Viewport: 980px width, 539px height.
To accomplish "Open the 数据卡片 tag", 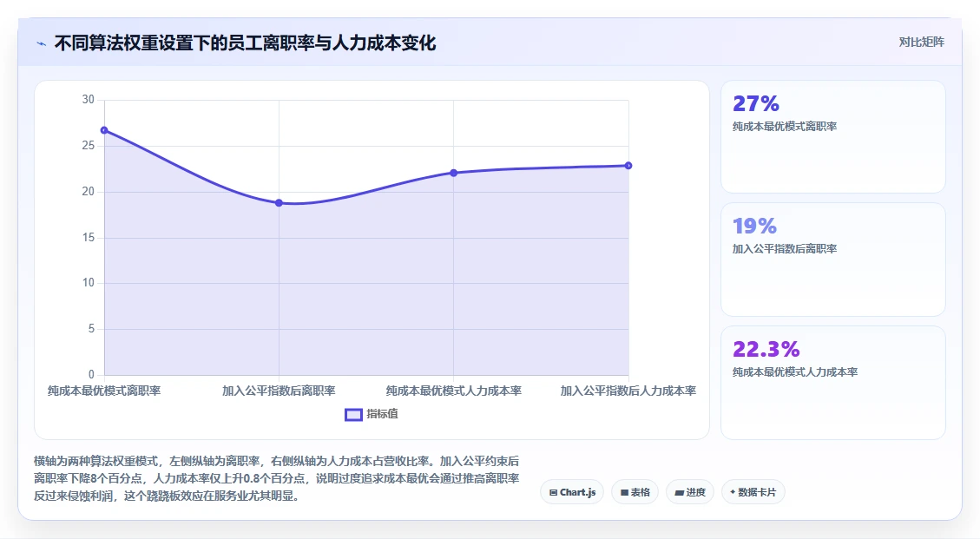I will [x=753, y=492].
